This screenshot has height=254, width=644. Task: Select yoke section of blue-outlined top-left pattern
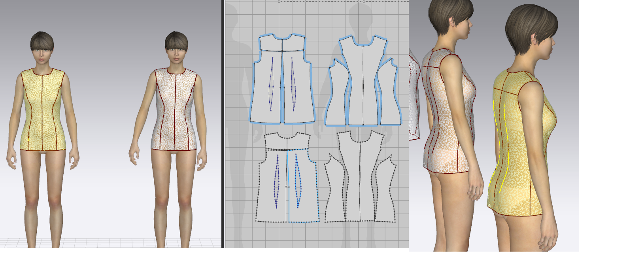pos(282,44)
